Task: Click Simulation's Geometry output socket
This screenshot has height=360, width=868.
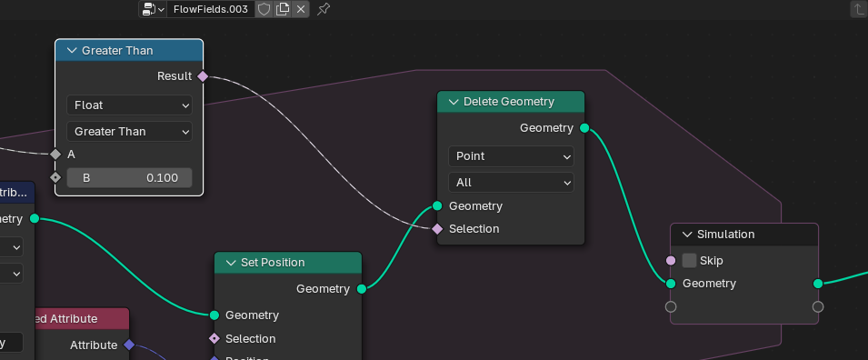Action: coord(818,284)
